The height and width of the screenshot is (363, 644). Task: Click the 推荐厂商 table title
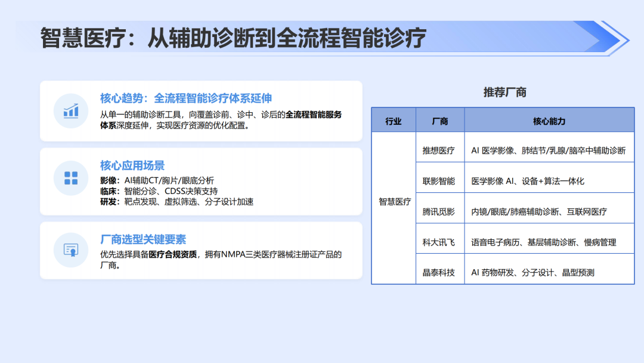pyautogui.click(x=505, y=92)
